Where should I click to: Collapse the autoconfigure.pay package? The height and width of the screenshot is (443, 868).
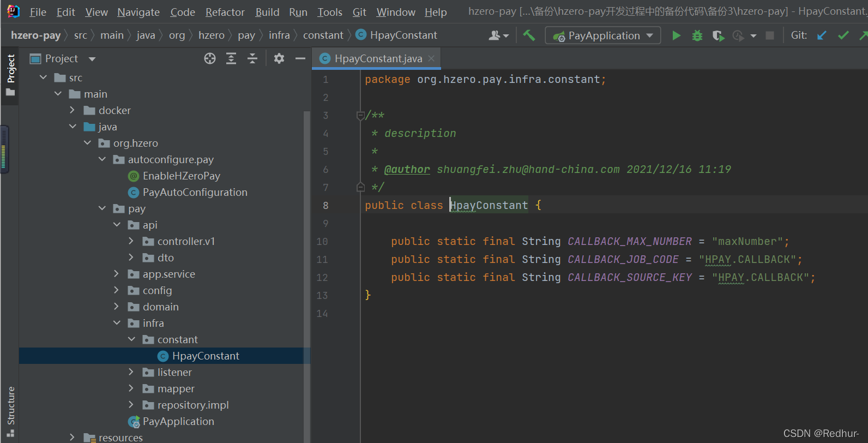[x=103, y=159]
